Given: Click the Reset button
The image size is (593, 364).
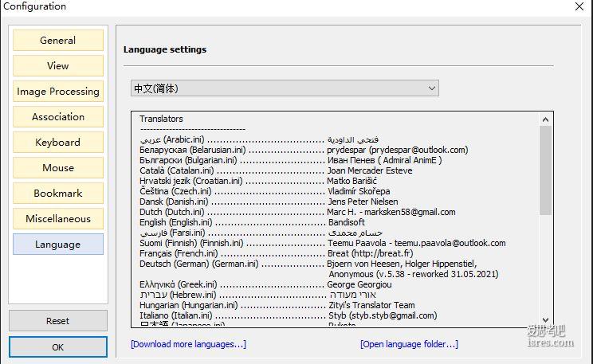Looking at the screenshot, I should coord(58,321).
